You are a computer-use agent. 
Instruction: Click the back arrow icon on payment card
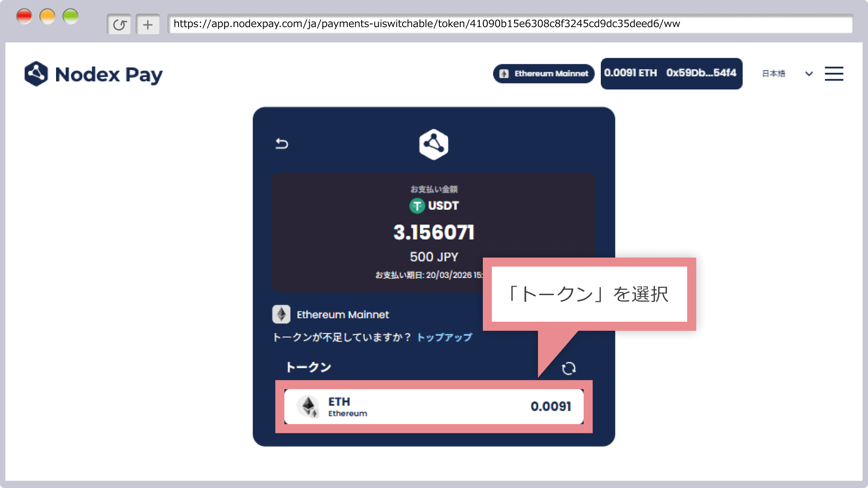pos(282,144)
